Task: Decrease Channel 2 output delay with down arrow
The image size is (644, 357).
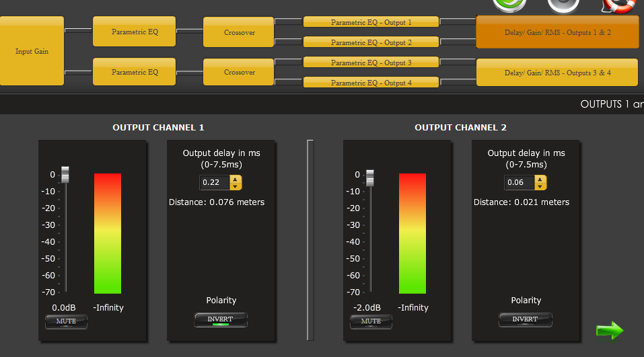Action: [x=540, y=186]
